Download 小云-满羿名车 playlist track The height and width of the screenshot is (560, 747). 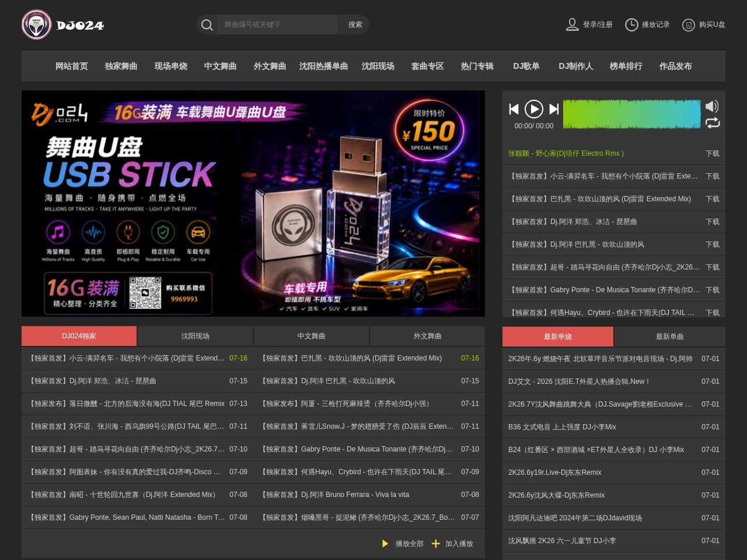[x=713, y=176]
